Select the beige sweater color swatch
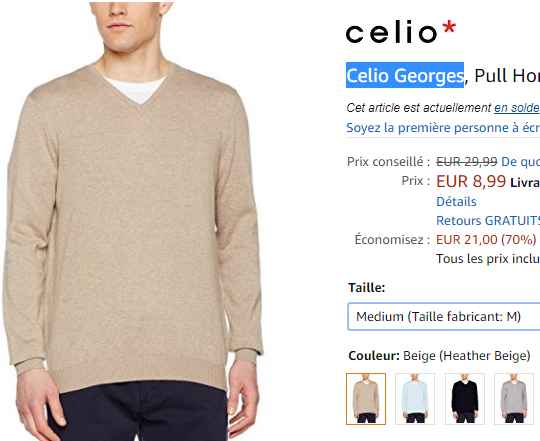Image resolution: width=540 pixels, height=441 pixels. [x=366, y=399]
